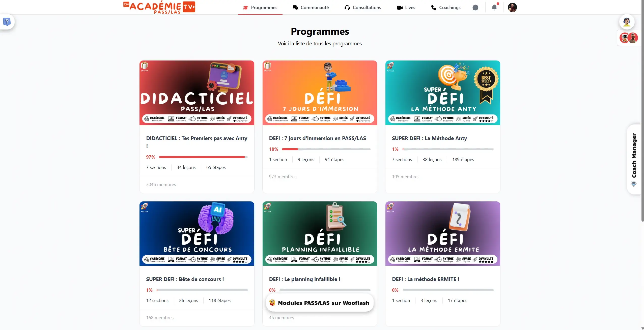The image size is (644, 330).
Task: Open Modules PASS/LAS sur Wooflash button
Action: point(320,303)
